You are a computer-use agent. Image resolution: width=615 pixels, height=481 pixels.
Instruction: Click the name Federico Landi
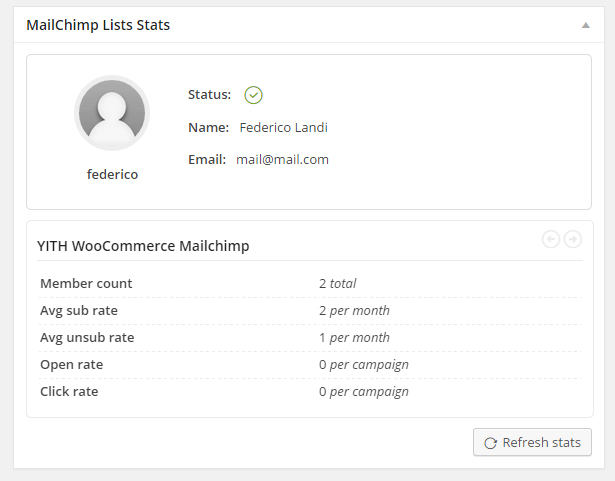[284, 128]
